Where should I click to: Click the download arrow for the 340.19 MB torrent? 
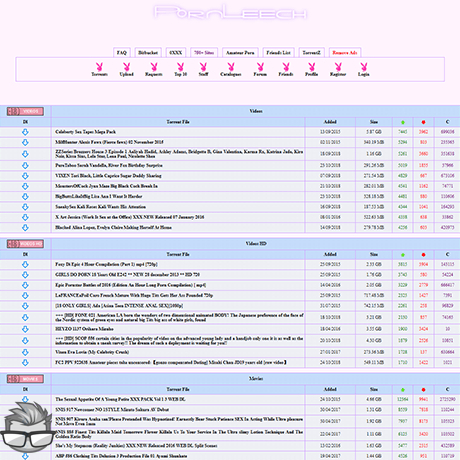25,142
